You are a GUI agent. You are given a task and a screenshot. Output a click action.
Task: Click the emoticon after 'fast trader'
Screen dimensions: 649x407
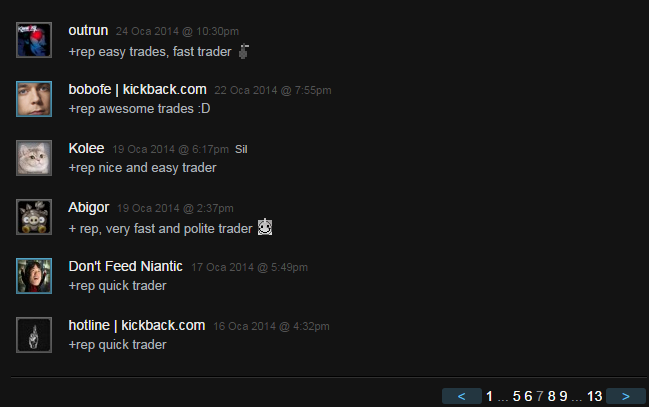pyautogui.click(x=244, y=52)
